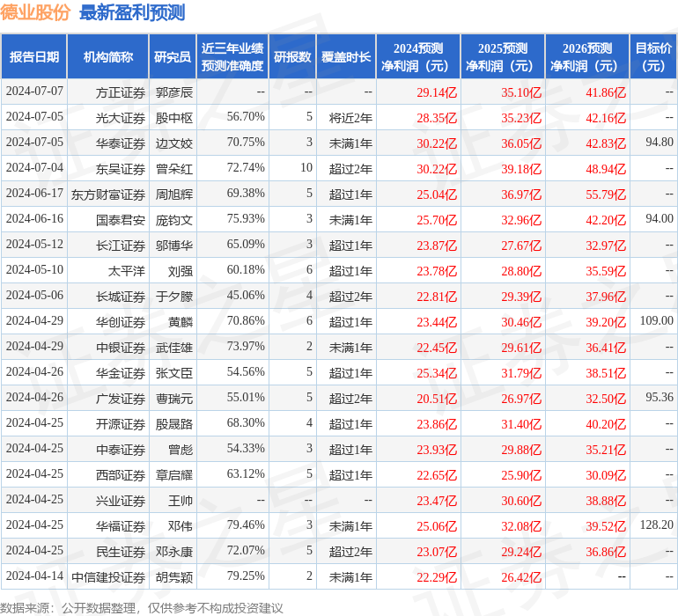Image resolution: width=678 pixels, height=616 pixels.
Task: Click 中泰证券 institution name
Action: tap(121, 450)
